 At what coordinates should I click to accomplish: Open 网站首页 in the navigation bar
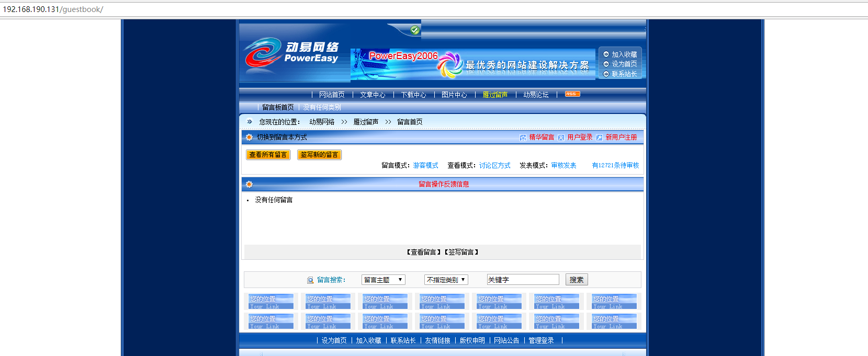pyautogui.click(x=332, y=95)
